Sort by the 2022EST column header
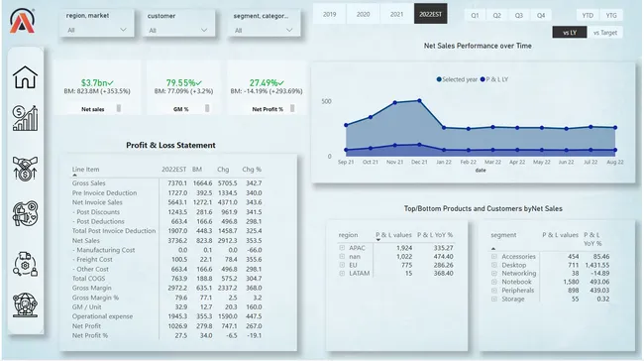 tap(173, 170)
